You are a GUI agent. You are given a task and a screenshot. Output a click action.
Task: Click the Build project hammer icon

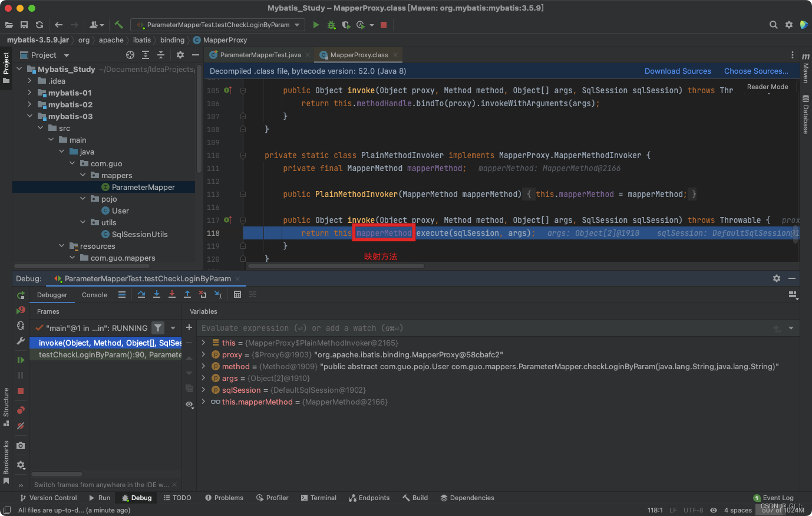click(x=118, y=25)
